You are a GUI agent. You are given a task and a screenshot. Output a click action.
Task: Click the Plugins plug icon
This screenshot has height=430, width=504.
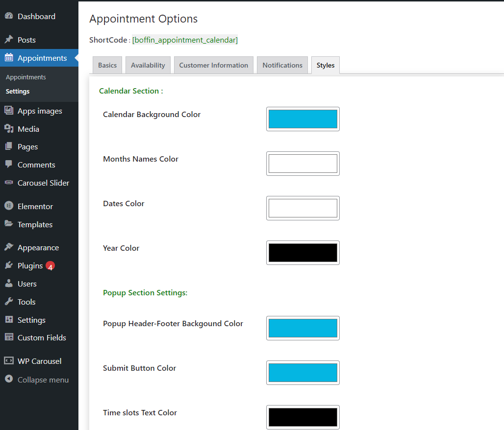coord(9,265)
